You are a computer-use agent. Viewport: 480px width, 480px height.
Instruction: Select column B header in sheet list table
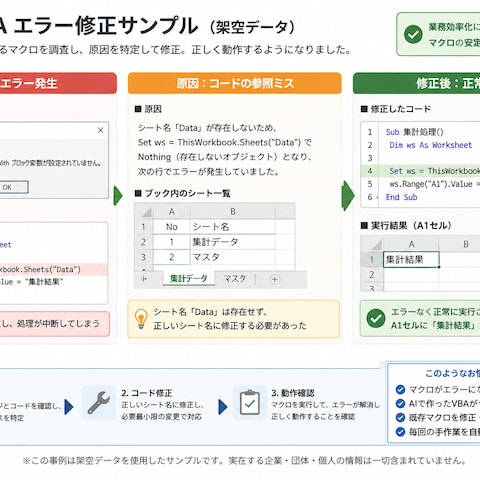click(233, 211)
